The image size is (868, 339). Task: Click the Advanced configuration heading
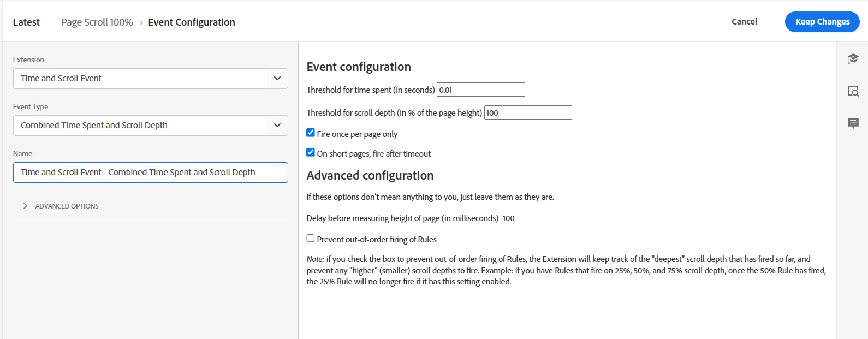pos(370,175)
